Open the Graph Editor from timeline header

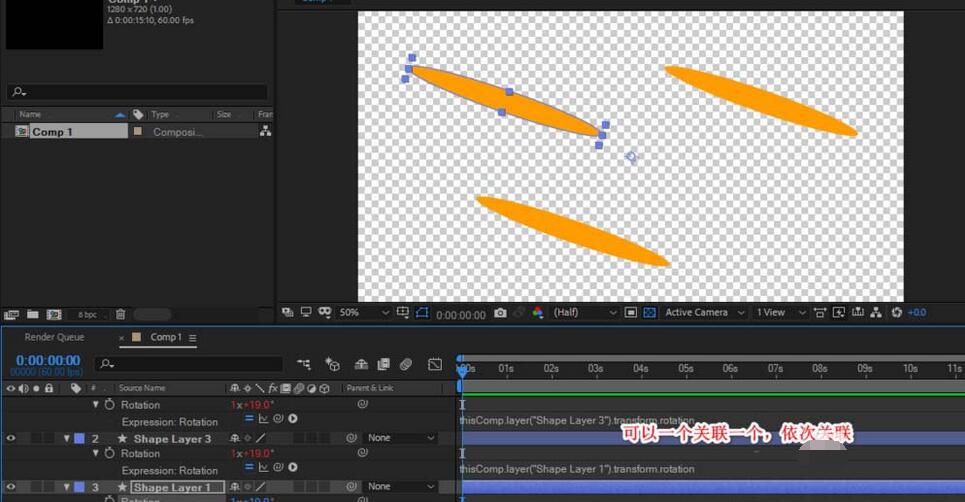pos(435,364)
